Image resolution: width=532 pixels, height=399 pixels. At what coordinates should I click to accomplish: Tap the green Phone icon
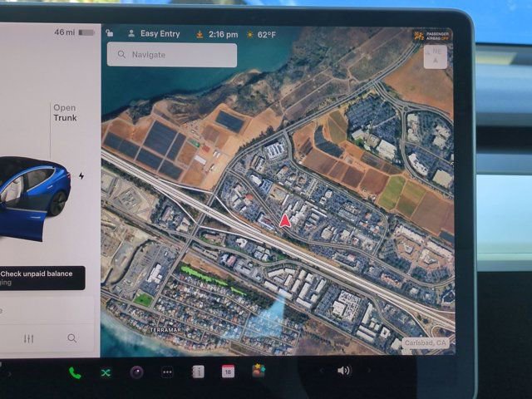coord(75,373)
